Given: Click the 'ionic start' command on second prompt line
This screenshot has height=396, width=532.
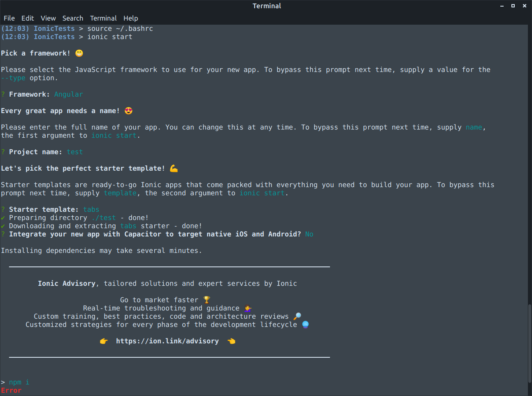Looking at the screenshot, I should coord(110,37).
